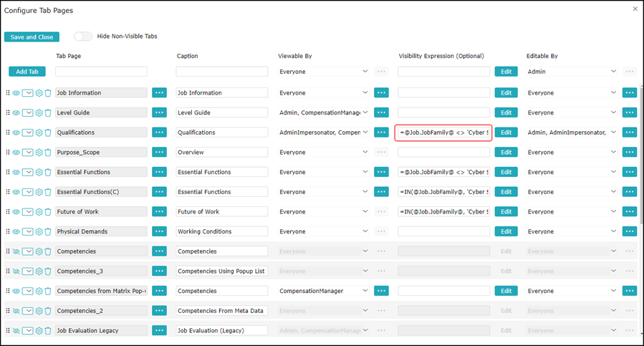Click ellipsis button next to Future of Work name

point(159,212)
